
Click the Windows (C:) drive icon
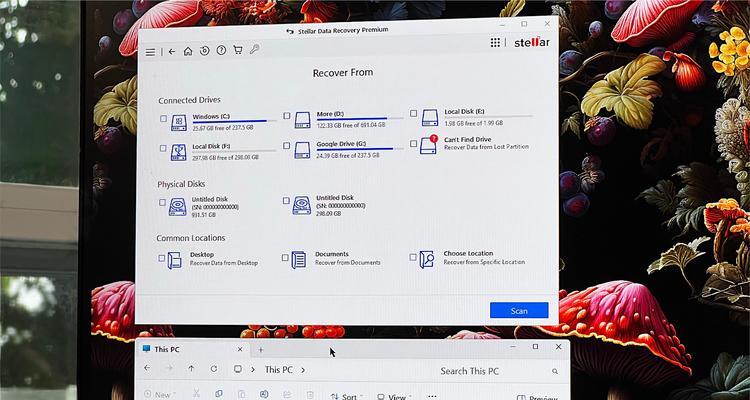coord(178,122)
